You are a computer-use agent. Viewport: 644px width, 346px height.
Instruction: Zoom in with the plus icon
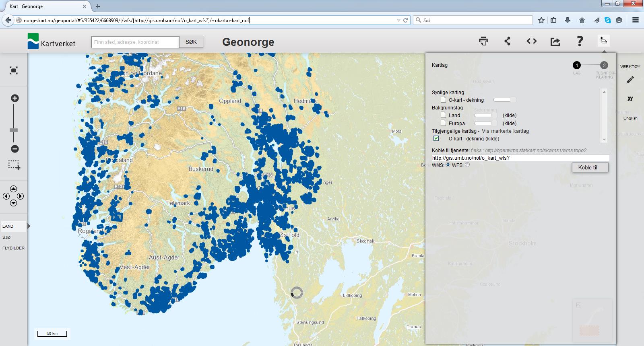coord(14,99)
